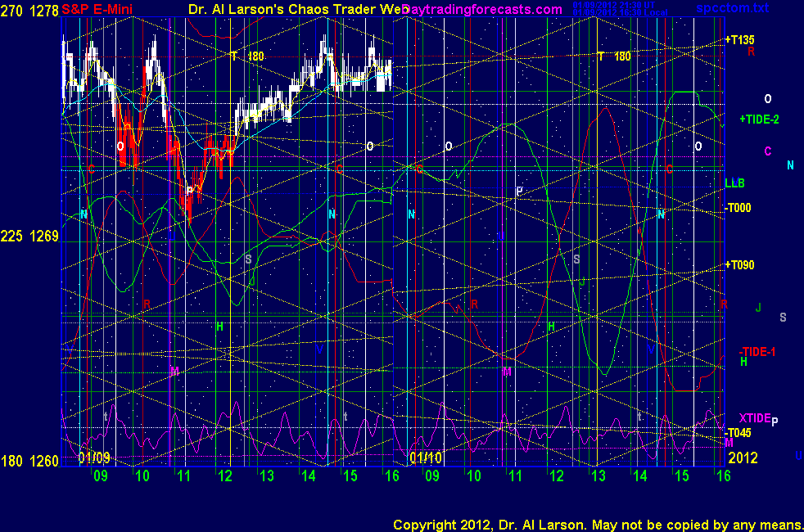804x532 pixels.
Task: Click the "+T135" line label
Action: tap(739, 40)
